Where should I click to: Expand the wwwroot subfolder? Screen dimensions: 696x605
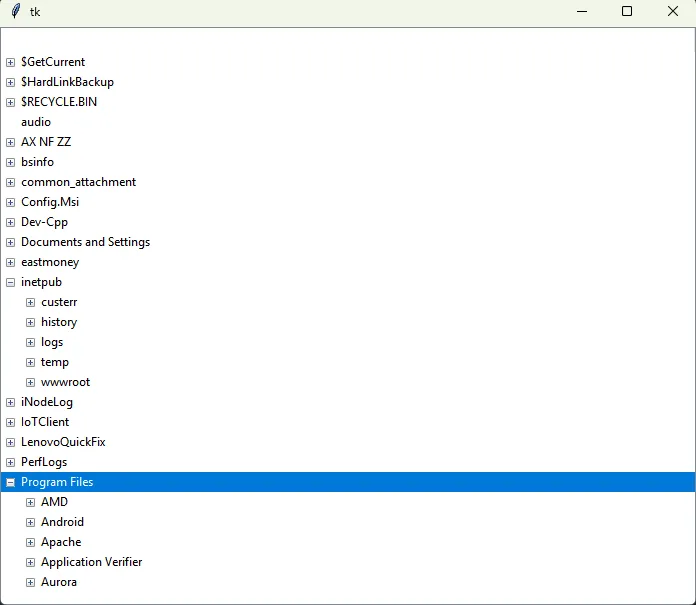click(30, 382)
